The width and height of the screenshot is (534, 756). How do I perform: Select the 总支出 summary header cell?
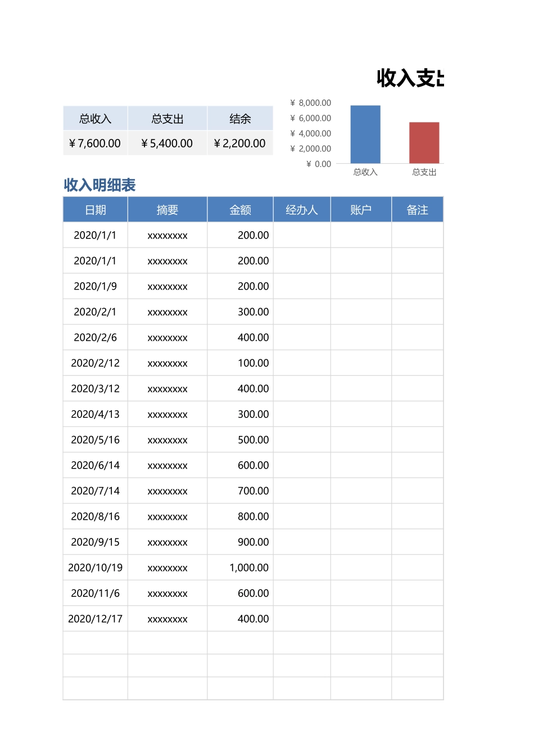click(x=167, y=118)
